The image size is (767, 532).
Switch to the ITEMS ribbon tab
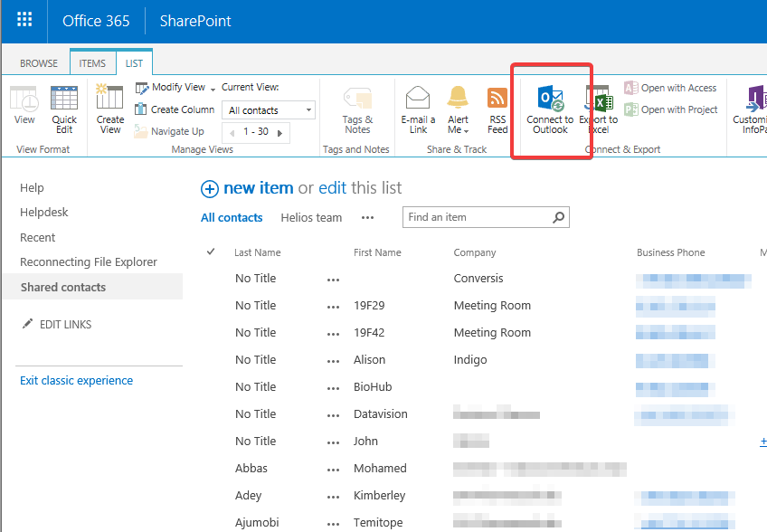[92, 63]
